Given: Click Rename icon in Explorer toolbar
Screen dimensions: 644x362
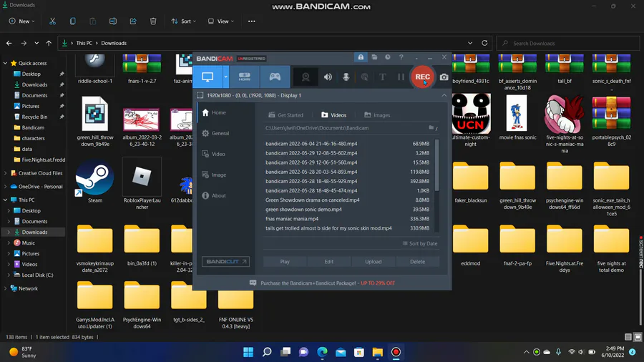Looking at the screenshot, I should pyautogui.click(x=113, y=21).
